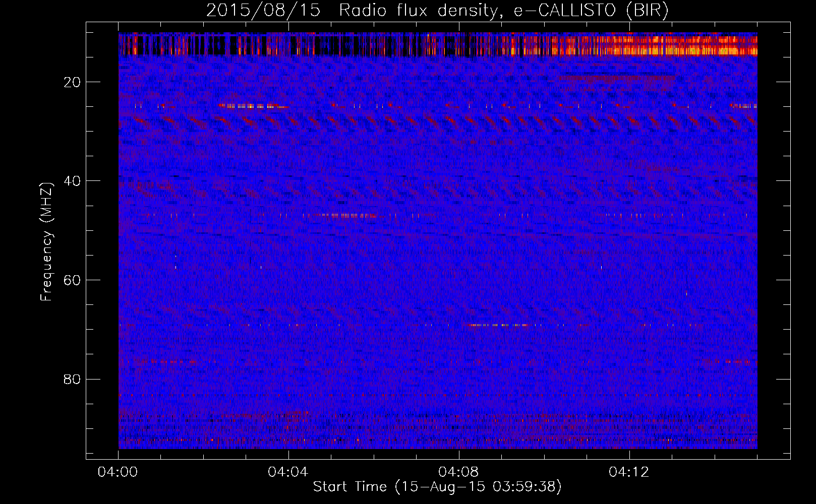Click the '80' frequency tick label

(73, 379)
